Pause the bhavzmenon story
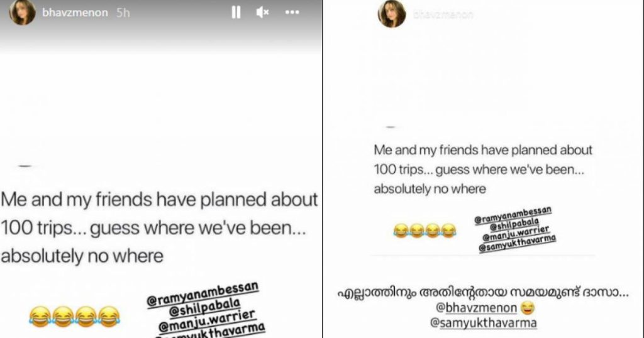Viewport: 644px width, 338px height. coord(236,13)
